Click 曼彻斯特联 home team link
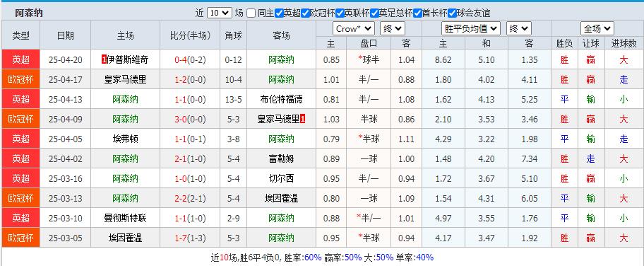The height and width of the screenshot is (266, 644). (x=125, y=218)
